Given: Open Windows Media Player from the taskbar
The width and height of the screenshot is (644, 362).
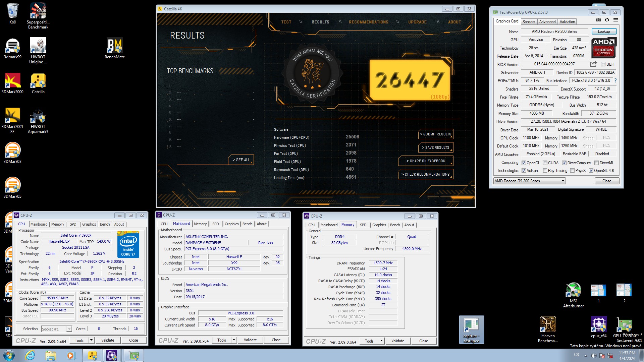Looking at the screenshot, I should tap(71, 355).
